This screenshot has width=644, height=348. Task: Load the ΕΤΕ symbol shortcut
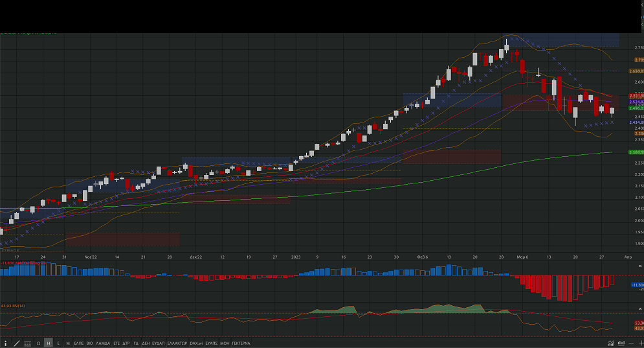(117, 343)
